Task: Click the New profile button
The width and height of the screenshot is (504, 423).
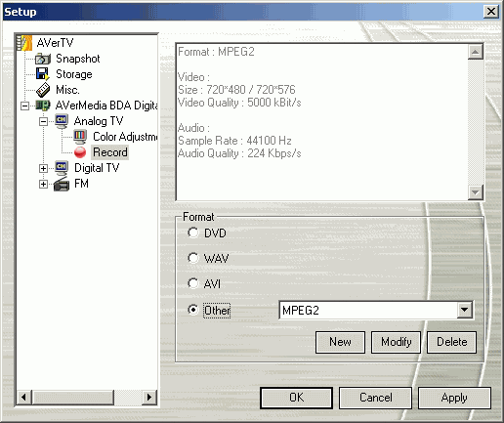Action: click(340, 342)
